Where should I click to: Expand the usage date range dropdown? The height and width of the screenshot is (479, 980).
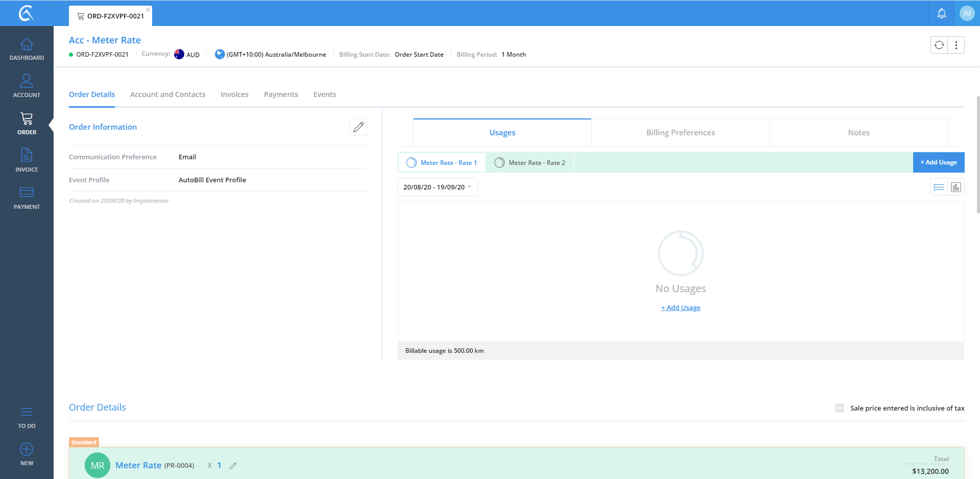click(x=437, y=187)
